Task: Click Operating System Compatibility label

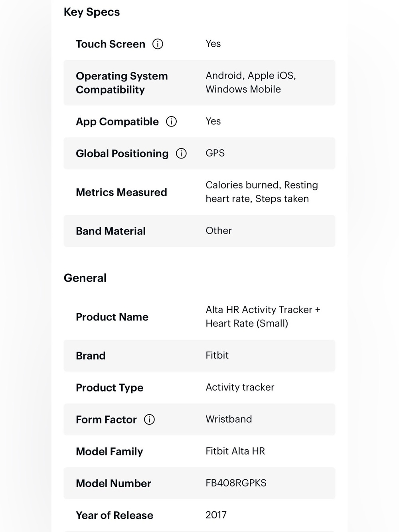Action: (122, 83)
